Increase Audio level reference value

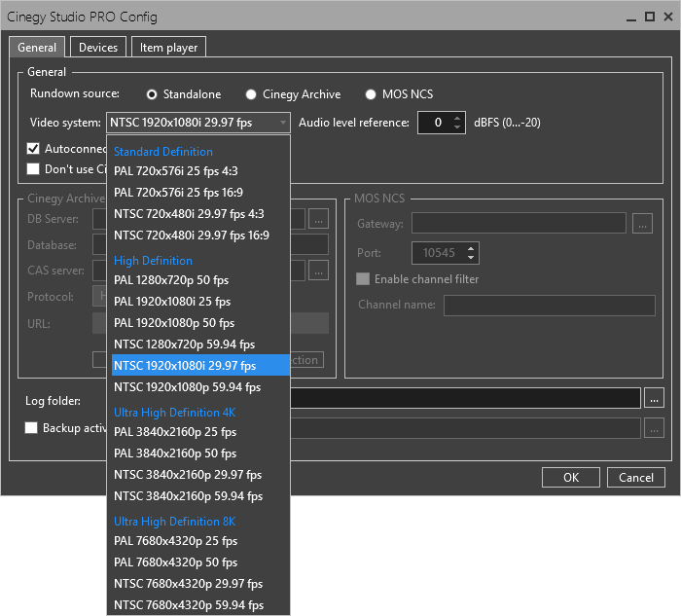pyautogui.click(x=457, y=118)
